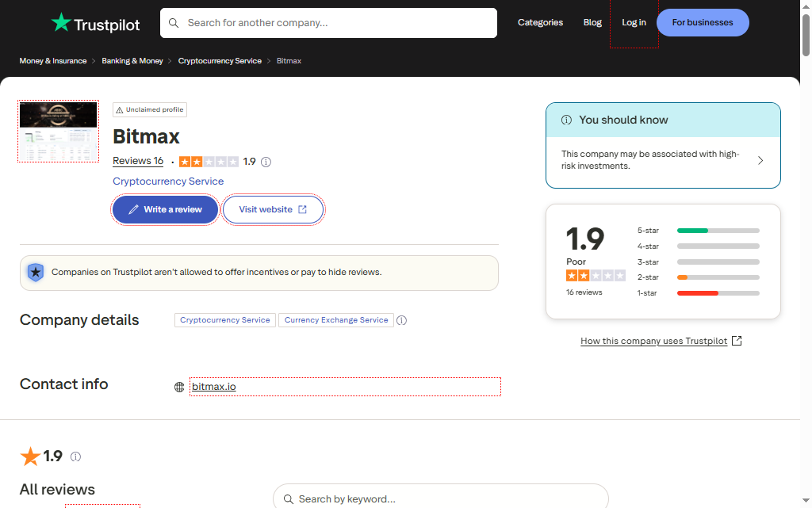Open the Categories menu item
This screenshot has width=812, height=508.
tap(540, 22)
